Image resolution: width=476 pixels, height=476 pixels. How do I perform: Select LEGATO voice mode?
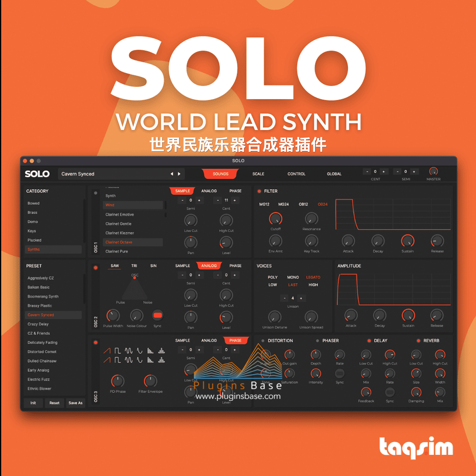[313, 278]
